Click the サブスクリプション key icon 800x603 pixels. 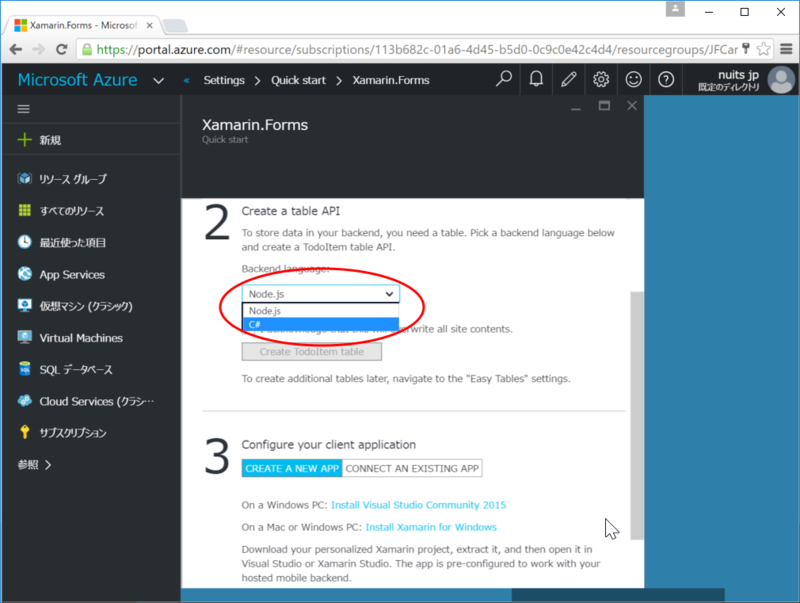24,432
